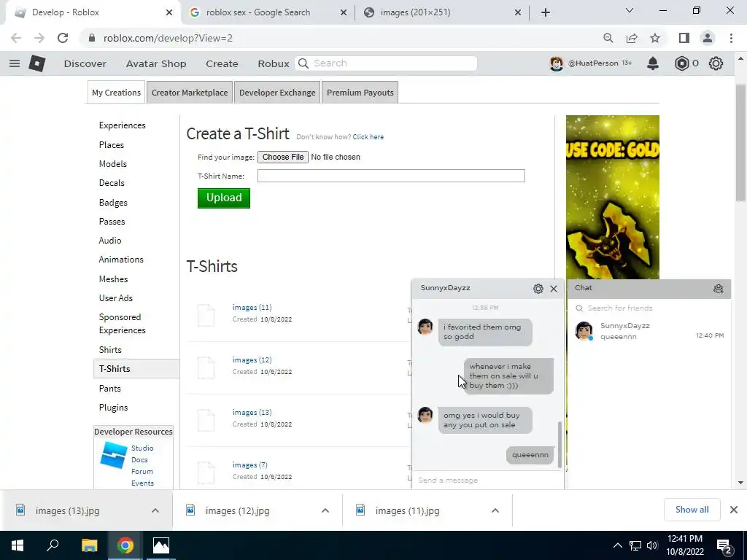Open a new browser tab
747x560 pixels.
(x=546, y=12)
